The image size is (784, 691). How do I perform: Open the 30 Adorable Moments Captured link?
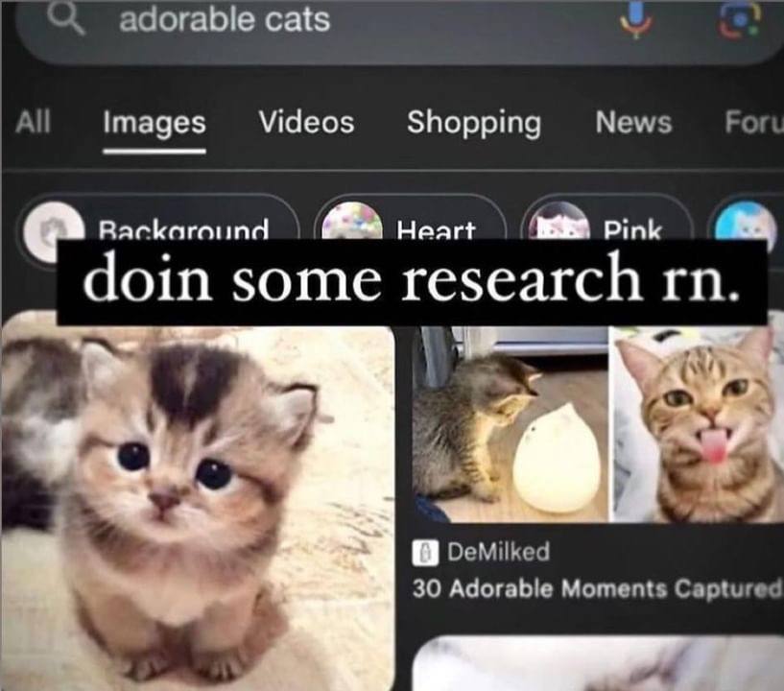(597, 588)
